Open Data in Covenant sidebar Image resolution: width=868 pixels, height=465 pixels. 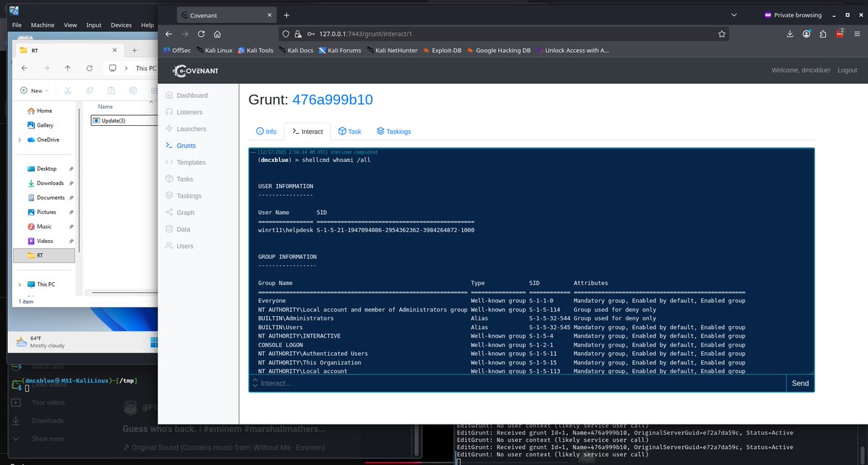click(178, 229)
